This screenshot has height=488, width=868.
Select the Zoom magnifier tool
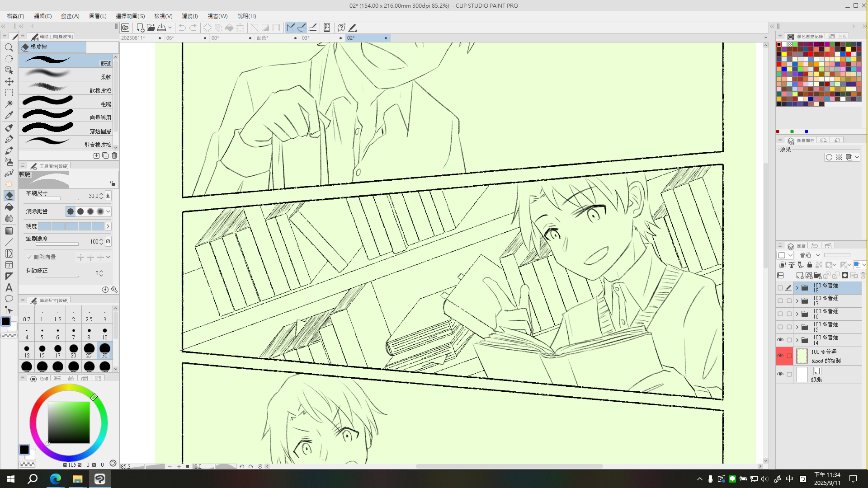9,47
